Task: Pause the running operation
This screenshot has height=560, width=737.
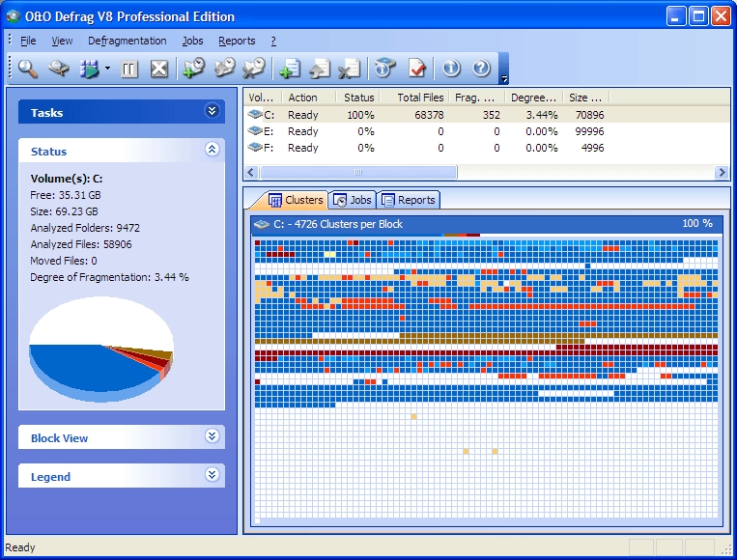Action: tap(128, 69)
